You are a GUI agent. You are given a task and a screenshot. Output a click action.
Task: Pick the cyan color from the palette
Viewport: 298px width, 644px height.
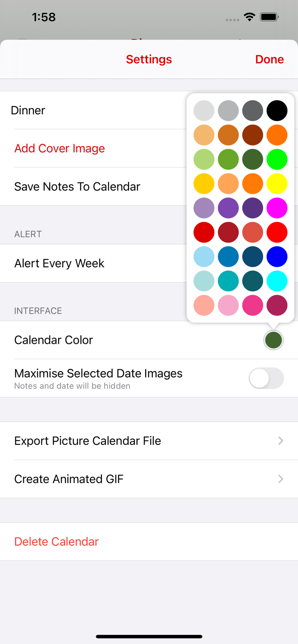(x=277, y=281)
